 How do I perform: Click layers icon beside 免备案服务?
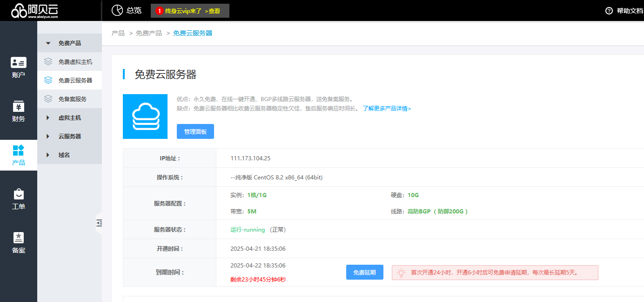(48, 99)
